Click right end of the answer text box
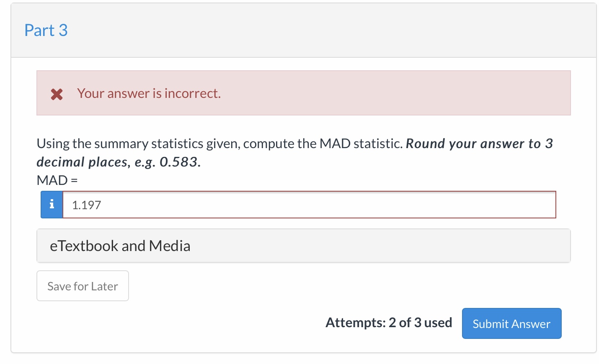Viewport: 599px width, 364px height. pos(540,205)
